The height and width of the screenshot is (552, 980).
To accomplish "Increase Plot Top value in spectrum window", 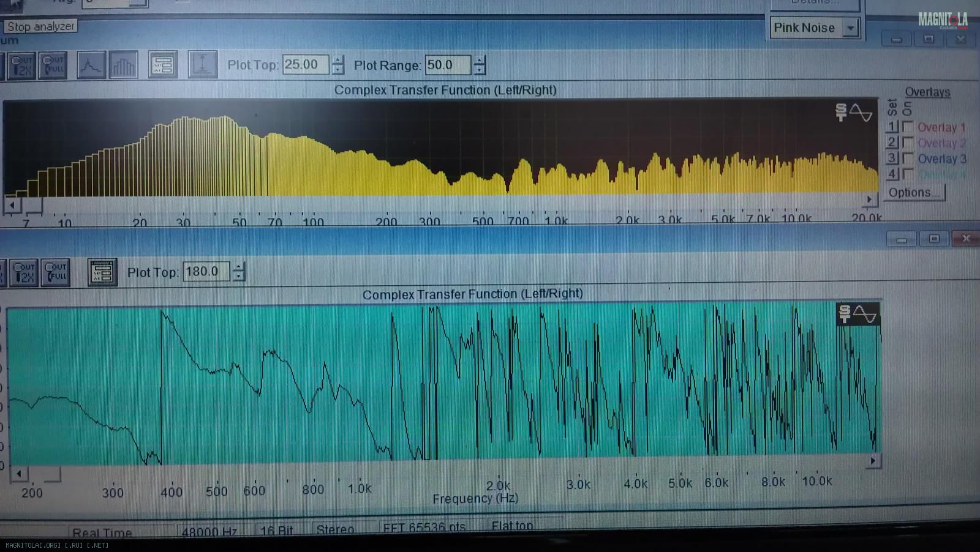I will tap(338, 60).
